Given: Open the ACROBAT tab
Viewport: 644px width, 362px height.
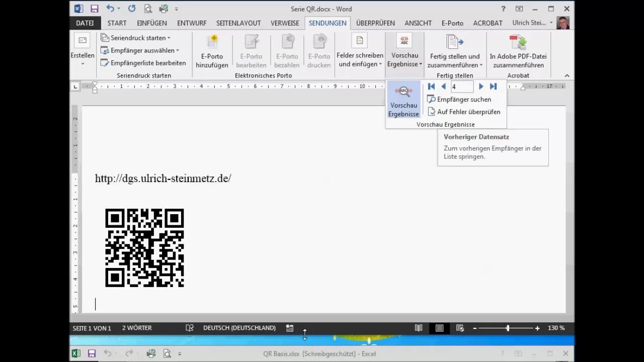Looking at the screenshot, I should click(488, 23).
